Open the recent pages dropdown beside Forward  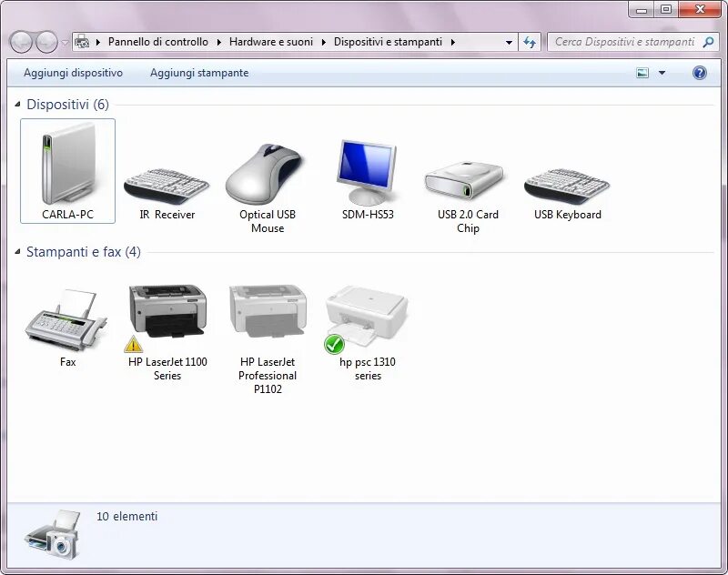(x=65, y=42)
